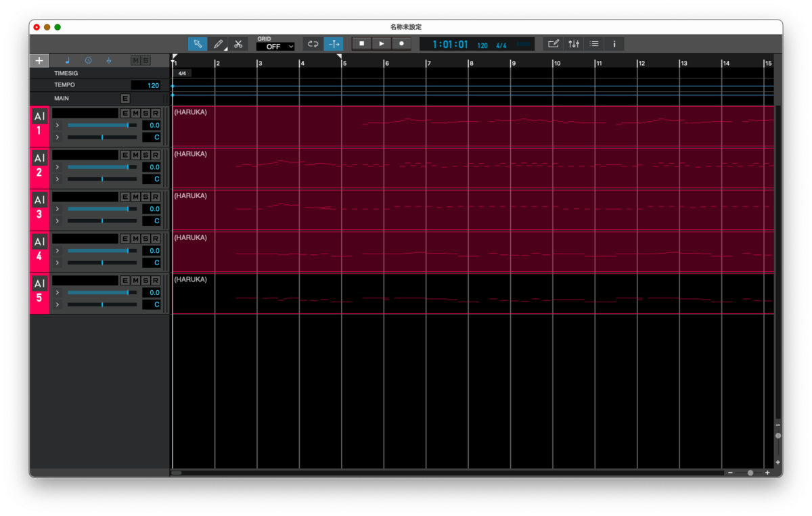The image size is (812, 516).
Task: Solo track 5 with its S button
Action: 145,281
